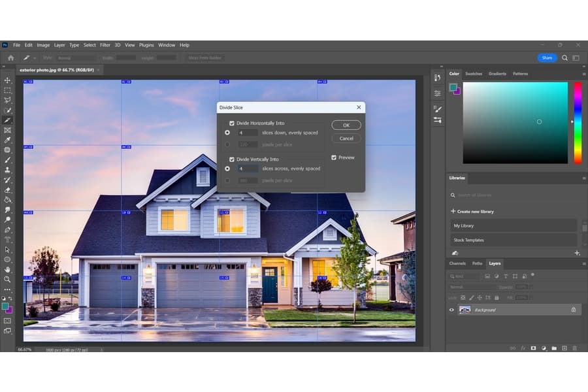Screen dimensions: 588x392
Task: Open the fx layer style icon
Action: pos(523,348)
